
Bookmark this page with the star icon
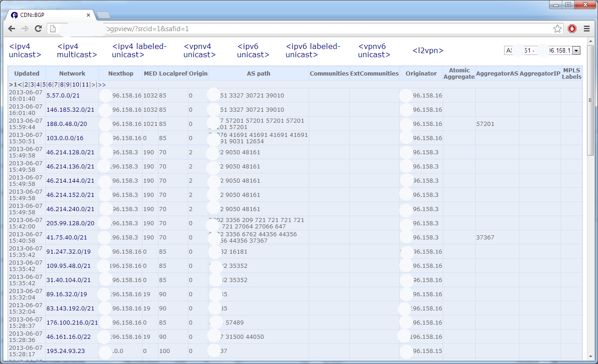[557, 28]
